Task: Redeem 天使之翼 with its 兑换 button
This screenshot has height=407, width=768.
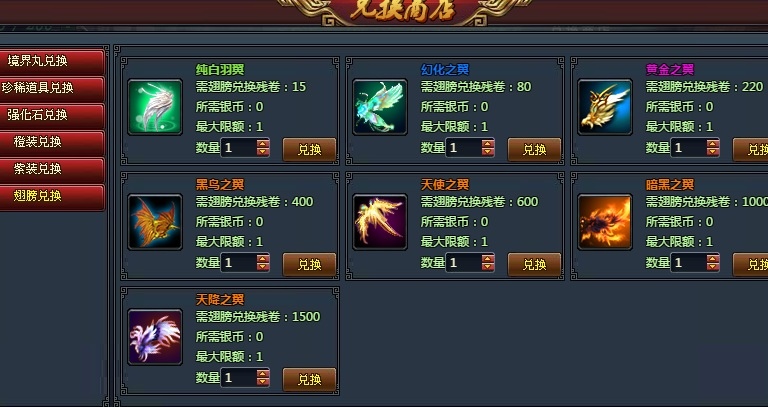Action: point(534,264)
